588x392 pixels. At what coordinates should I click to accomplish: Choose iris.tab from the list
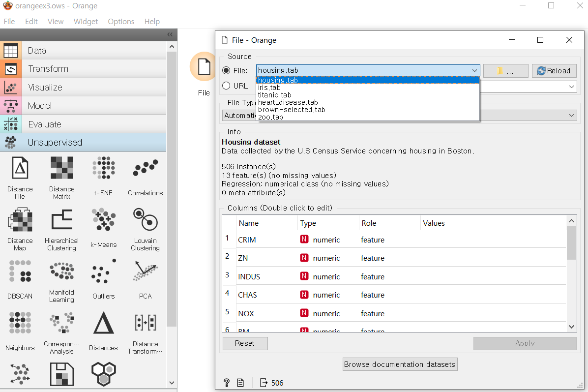pos(368,88)
